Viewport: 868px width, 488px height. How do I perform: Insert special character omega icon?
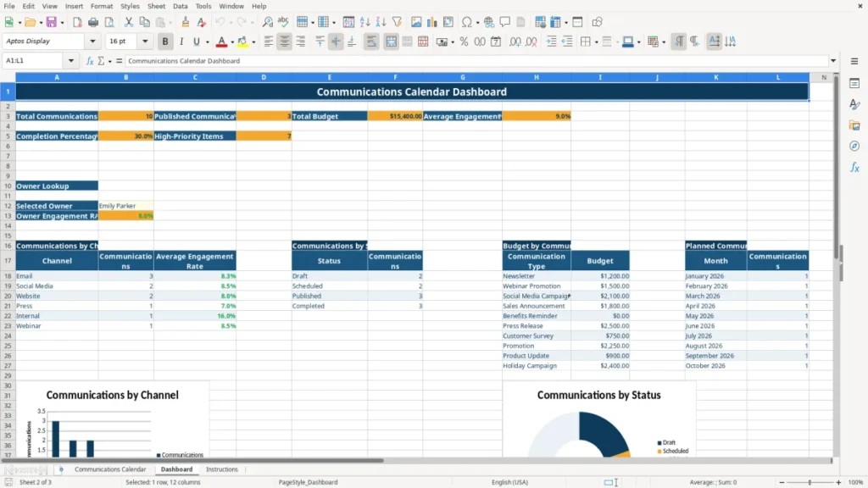coord(467,22)
